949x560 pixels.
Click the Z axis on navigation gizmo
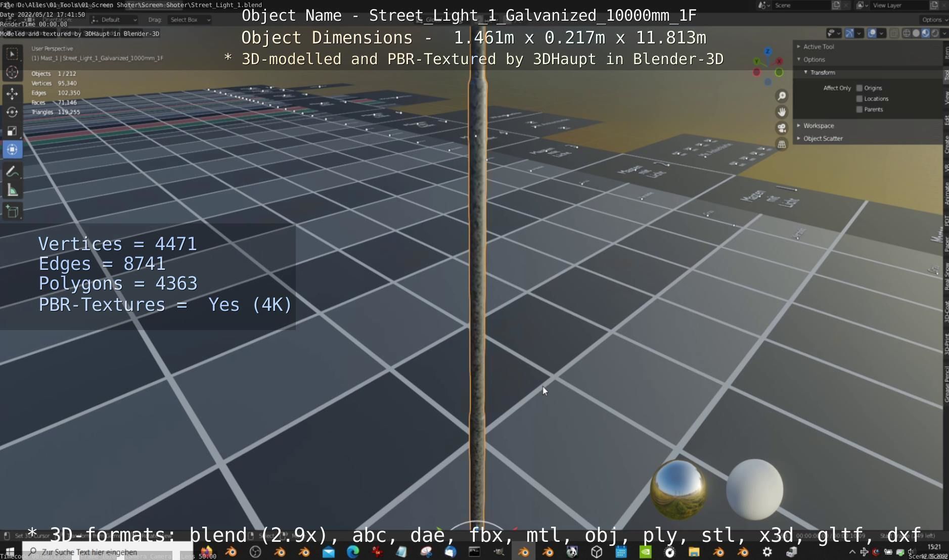(x=768, y=52)
